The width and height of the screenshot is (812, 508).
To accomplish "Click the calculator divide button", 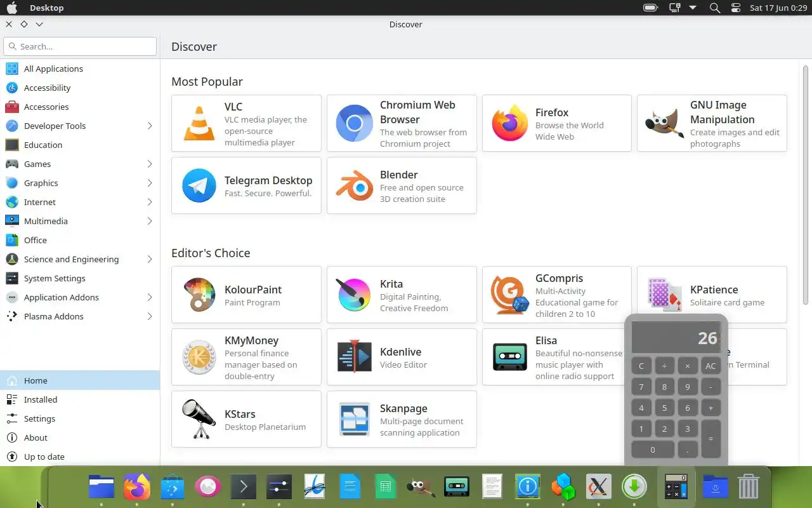I will point(664,366).
